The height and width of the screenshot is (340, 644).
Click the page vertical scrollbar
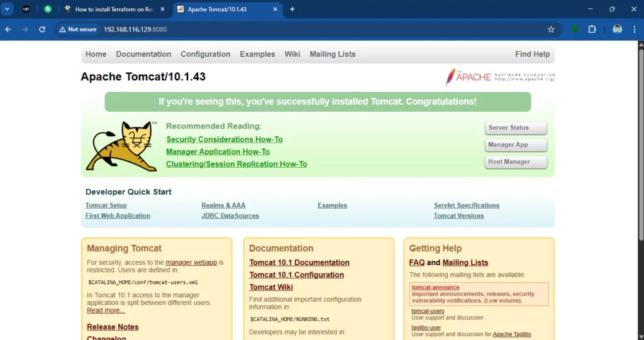click(641, 144)
